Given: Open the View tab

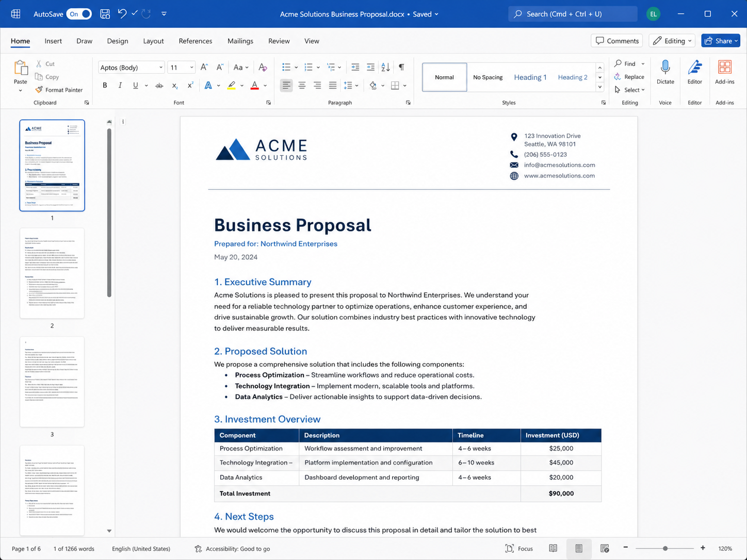Looking at the screenshot, I should 312,41.
